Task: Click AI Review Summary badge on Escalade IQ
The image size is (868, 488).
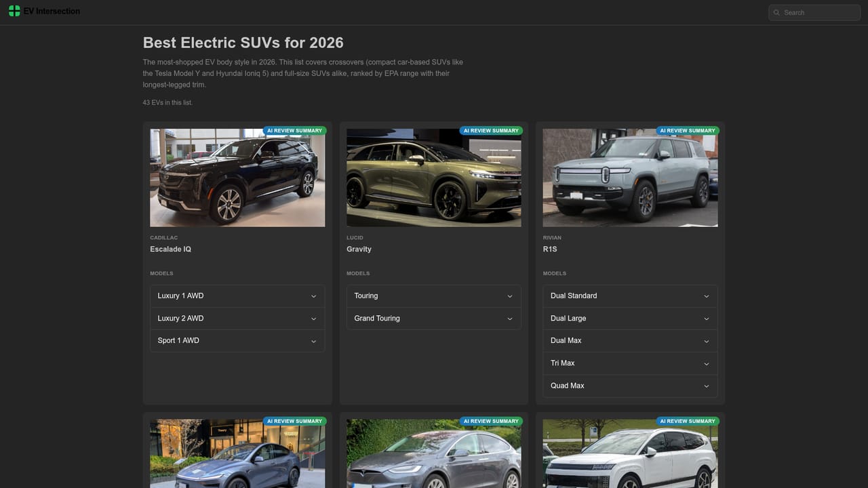Action: [295, 131]
